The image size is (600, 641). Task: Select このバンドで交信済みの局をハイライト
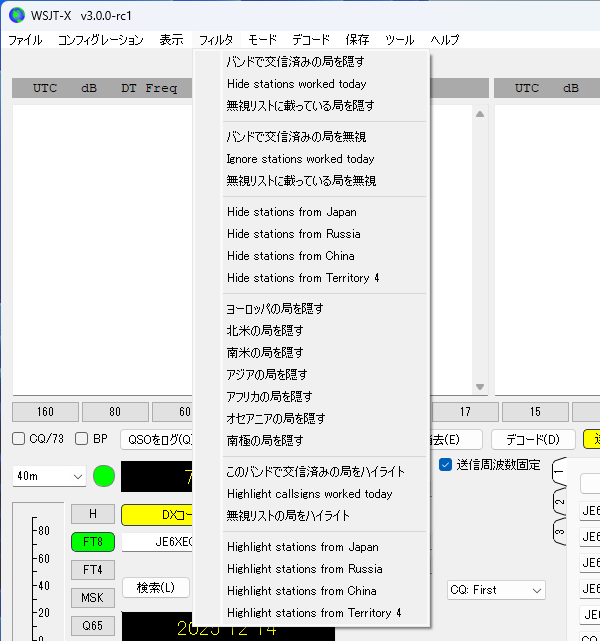[x=312, y=472]
